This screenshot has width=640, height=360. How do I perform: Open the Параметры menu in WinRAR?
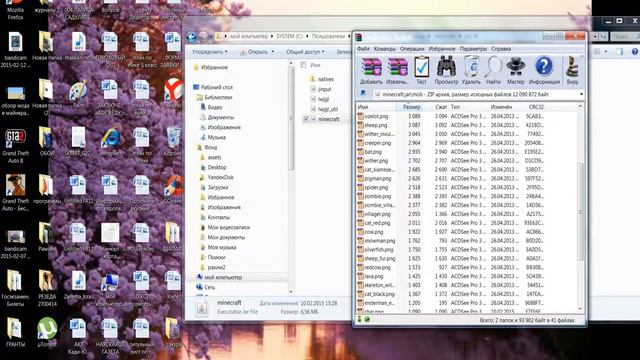point(473,49)
